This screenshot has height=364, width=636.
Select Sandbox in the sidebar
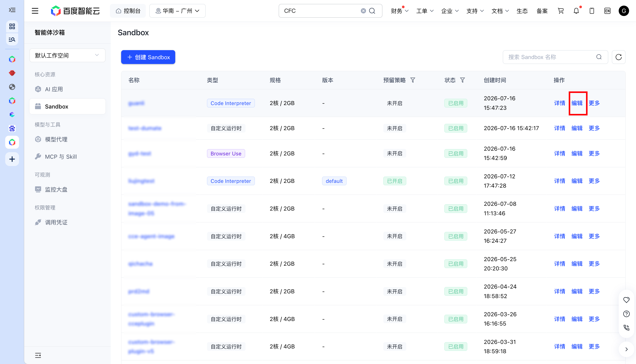(x=67, y=106)
